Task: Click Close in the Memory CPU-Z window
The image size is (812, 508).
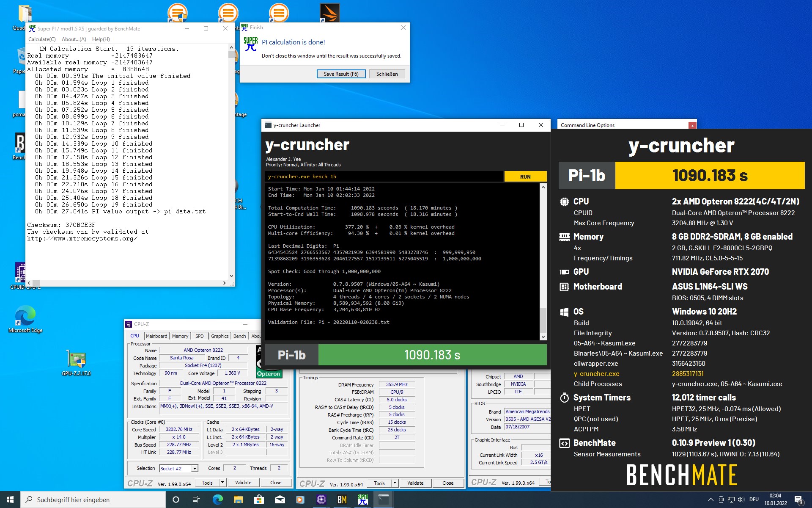Action: (448, 483)
